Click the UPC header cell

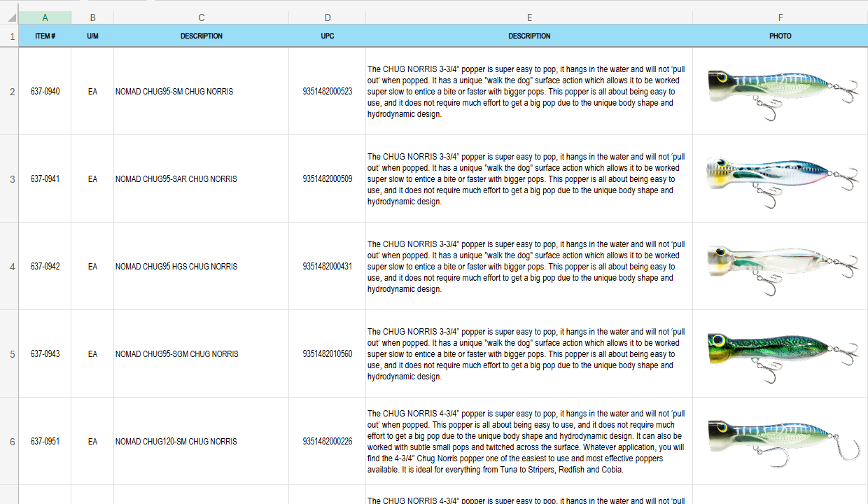tap(328, 36)
